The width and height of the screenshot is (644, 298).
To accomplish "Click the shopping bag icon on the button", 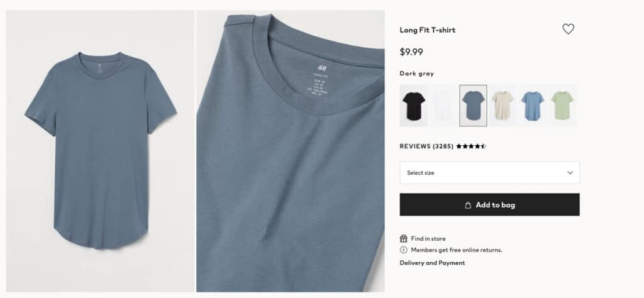I will (468, 205).
